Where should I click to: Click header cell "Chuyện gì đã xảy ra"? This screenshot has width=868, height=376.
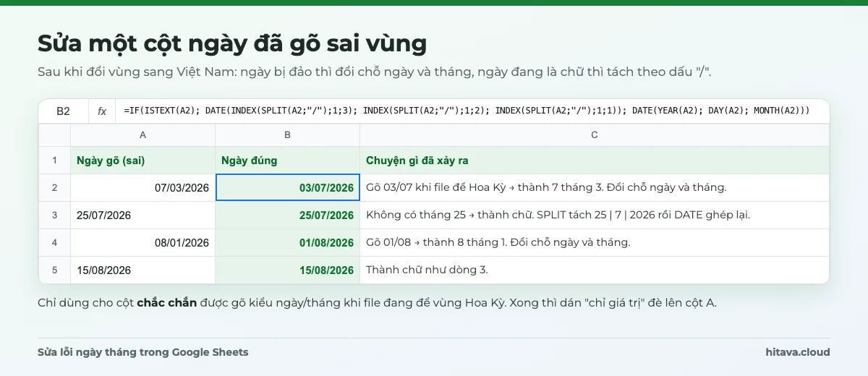(594, 161)
